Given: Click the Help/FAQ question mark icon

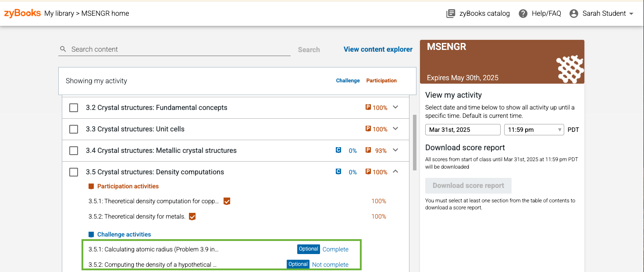Looking at the screenshot, I should point(523,14).
